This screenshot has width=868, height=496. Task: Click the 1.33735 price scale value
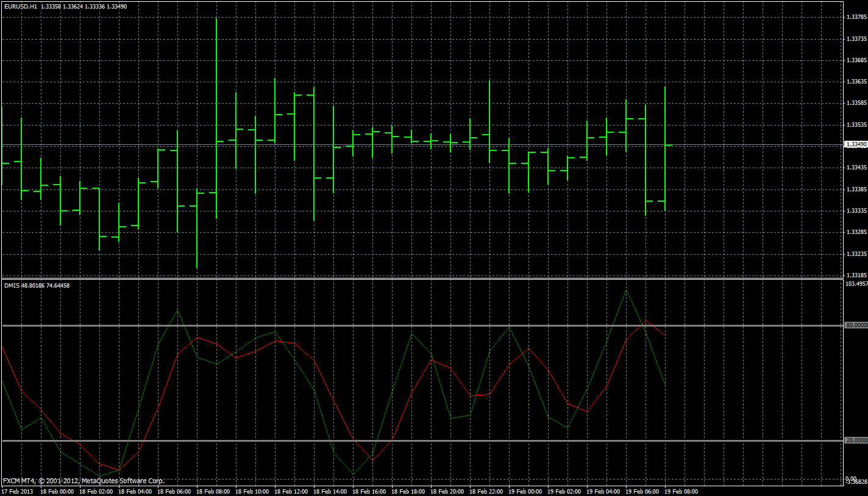pyautogui.click(x=857, y=38)
